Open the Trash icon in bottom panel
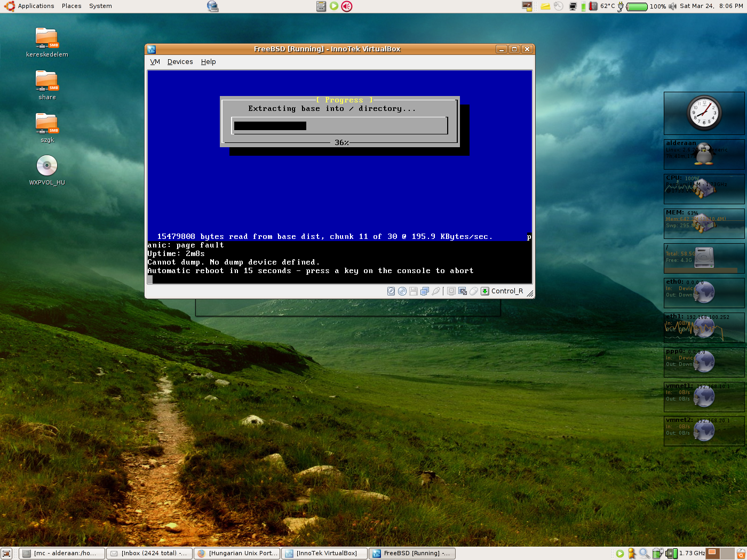Screen dimensions: 747x560 point(741,554)
